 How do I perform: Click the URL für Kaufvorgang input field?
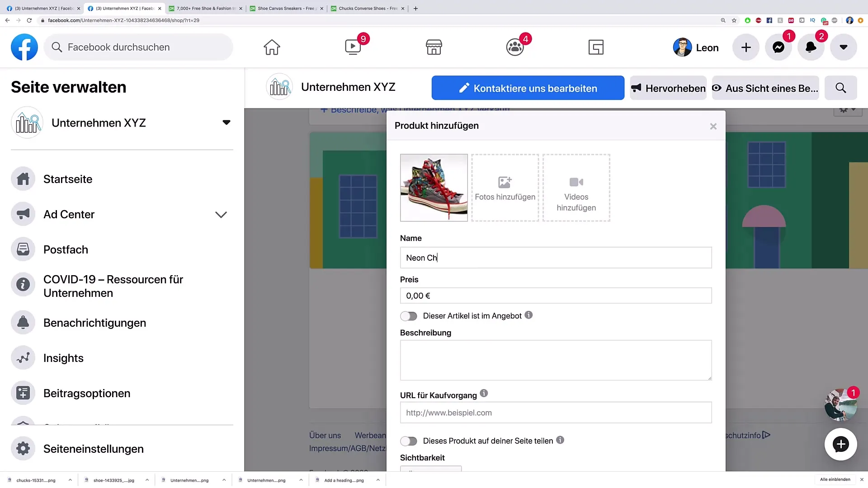tap(556, 413)
